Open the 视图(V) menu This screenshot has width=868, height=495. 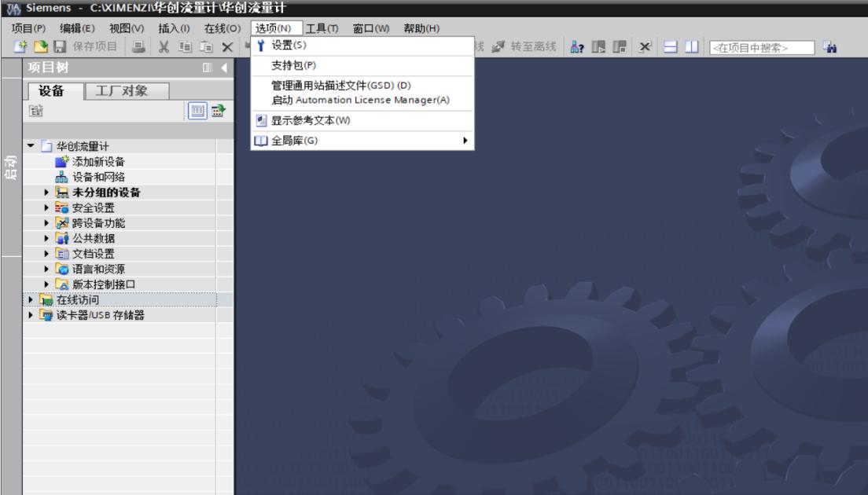[127, 28]
